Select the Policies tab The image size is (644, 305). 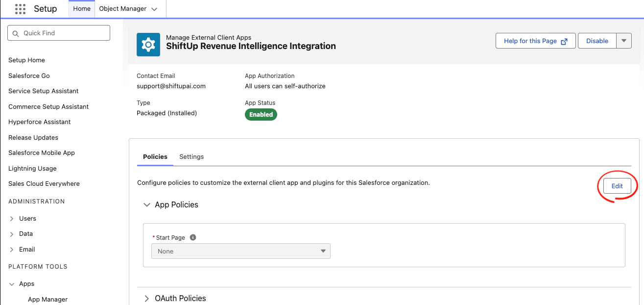click(155, 157)
